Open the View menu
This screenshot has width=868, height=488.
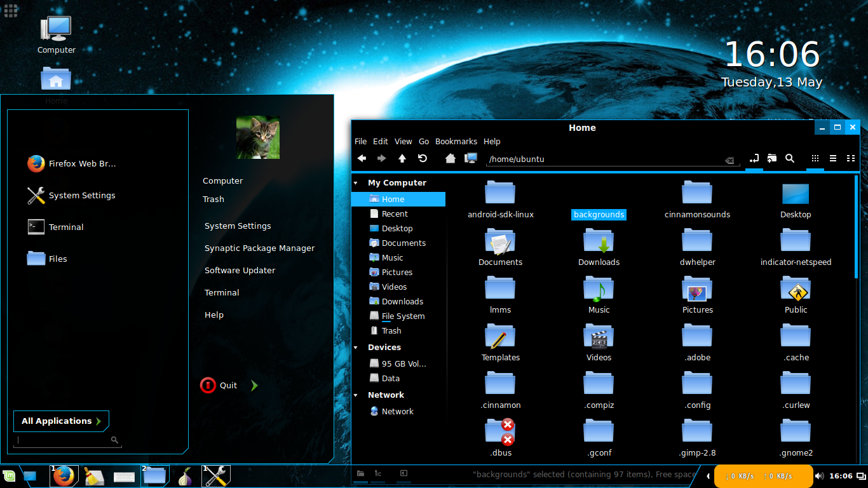point(403,142)
